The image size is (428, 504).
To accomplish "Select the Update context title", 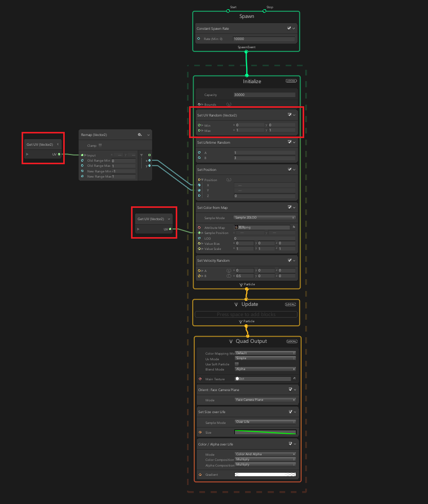I will [x=250, y=304].
